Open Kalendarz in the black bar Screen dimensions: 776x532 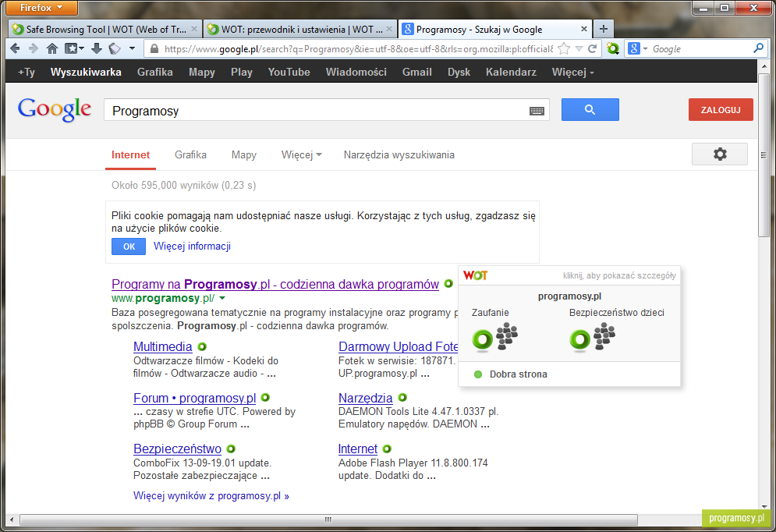click(511, 73)
